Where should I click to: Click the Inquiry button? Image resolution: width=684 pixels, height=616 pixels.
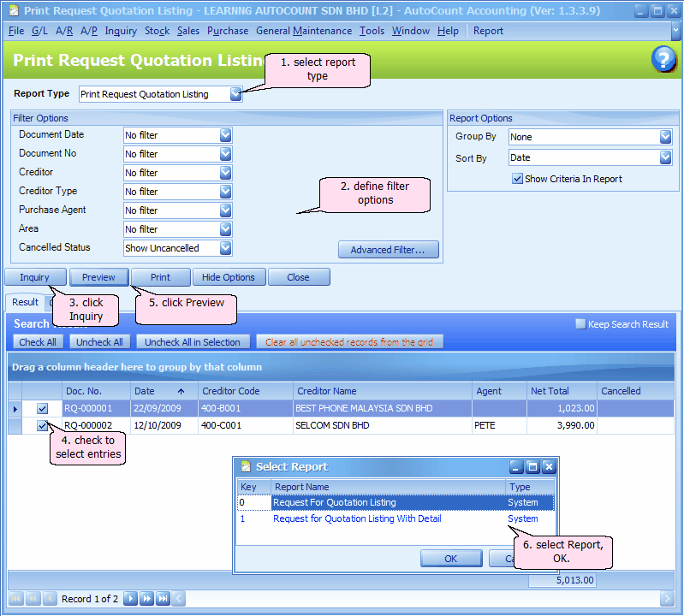tap(35, 277)
